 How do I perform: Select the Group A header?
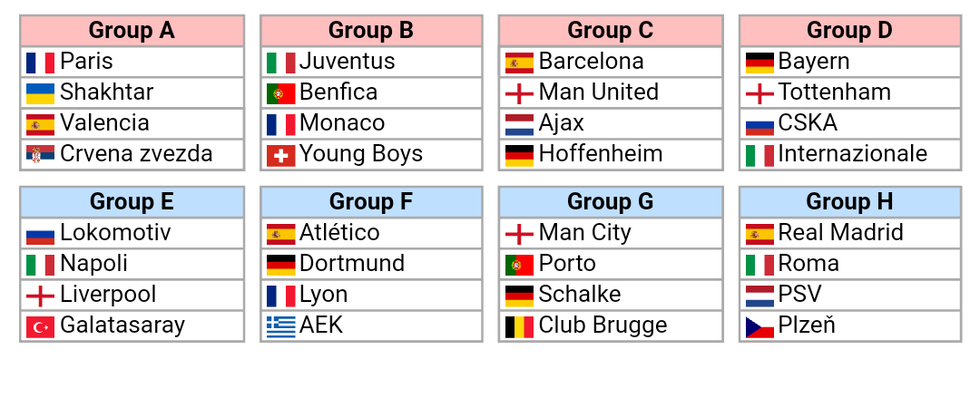pyautogui.click(x=132, y=31)
